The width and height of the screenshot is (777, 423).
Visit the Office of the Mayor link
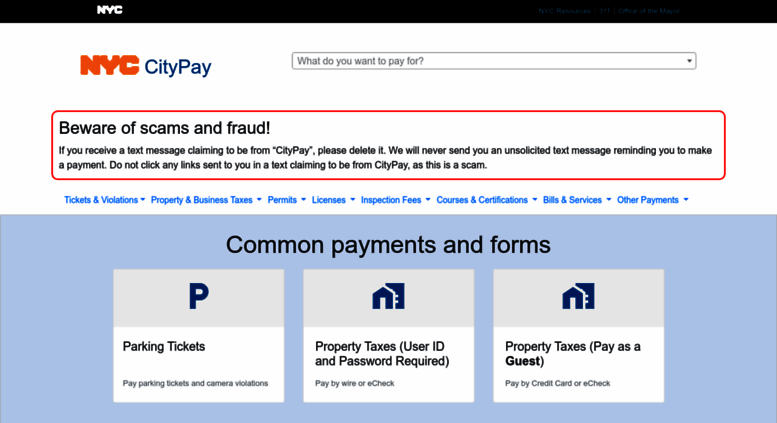[x=649, y=11]
